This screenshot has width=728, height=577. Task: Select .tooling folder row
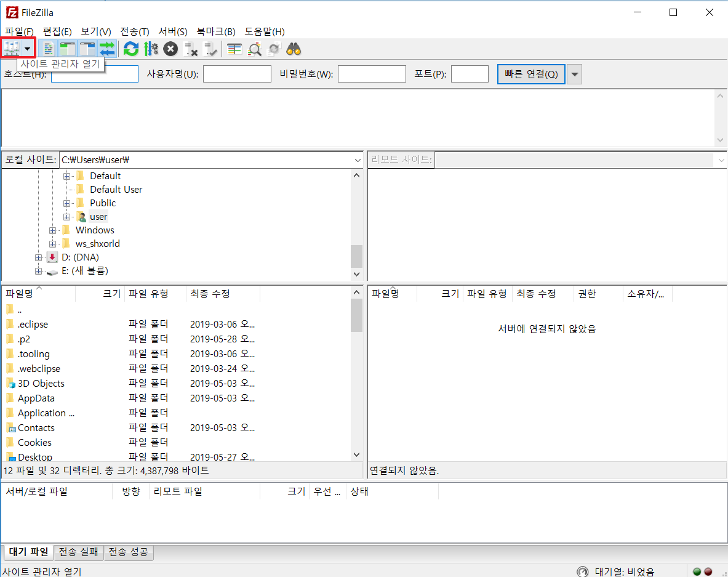coord(177,353)
